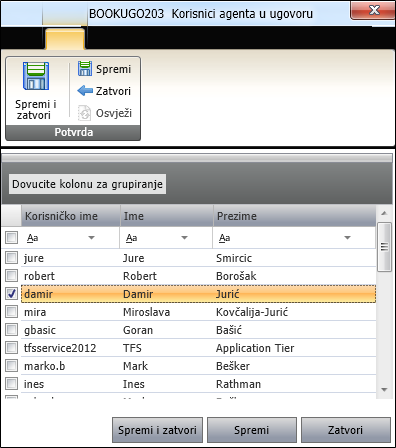The image size is (396, 448).
Task: Click the Aa filter icon under Prezime
Action: (225, 238)
